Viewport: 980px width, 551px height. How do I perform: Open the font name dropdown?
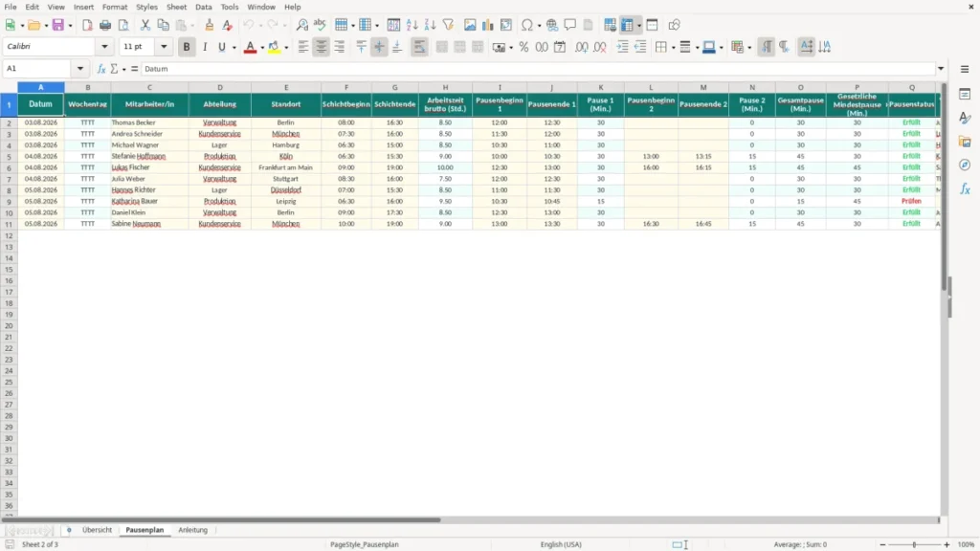(104, 47)
